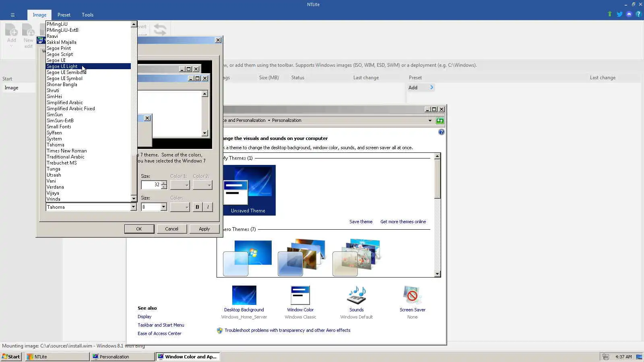Select Verdana in the font list
The image size is (644, 362).
click(88, 187)
